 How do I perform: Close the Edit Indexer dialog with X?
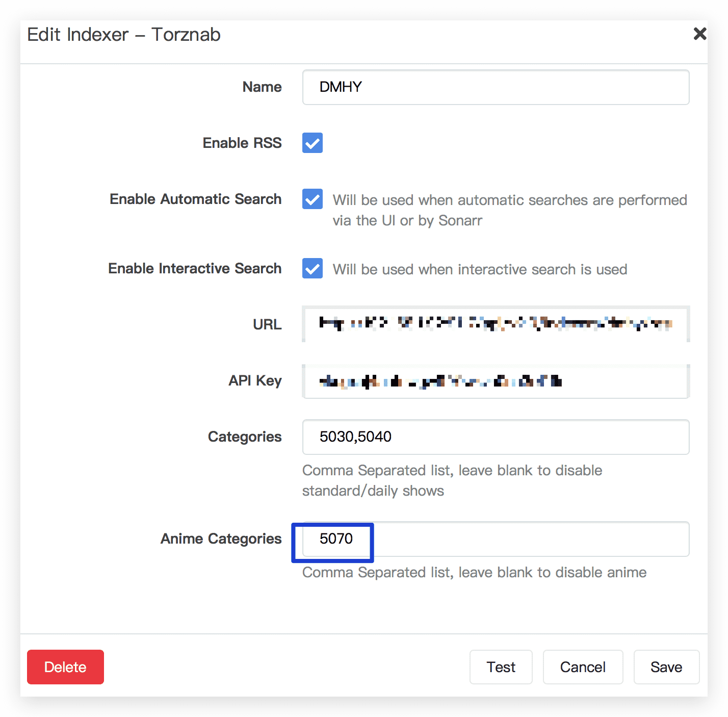pyautogui.click(x=700, y=34)
